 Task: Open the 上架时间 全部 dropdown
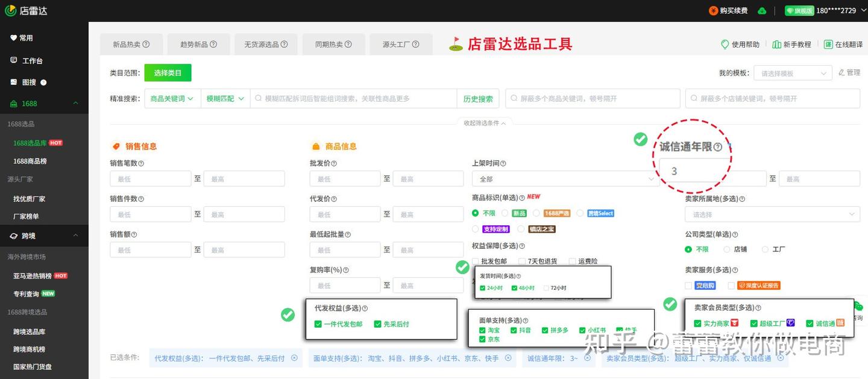(x=565, y=179)
